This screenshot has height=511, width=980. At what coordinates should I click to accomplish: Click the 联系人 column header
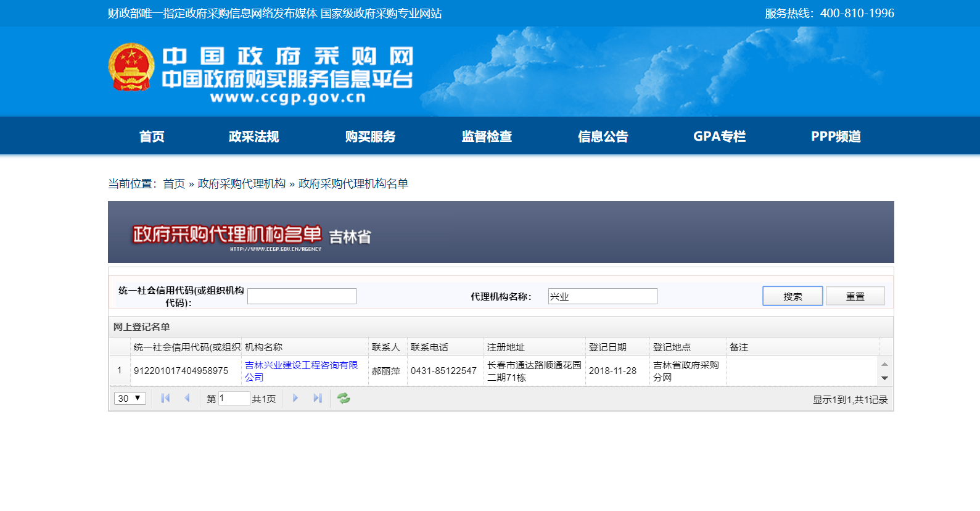click(387, 347)
